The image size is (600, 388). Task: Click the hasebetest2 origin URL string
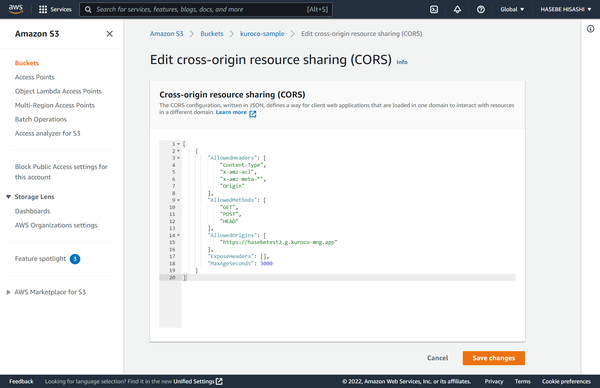click(x=279, y=242)
